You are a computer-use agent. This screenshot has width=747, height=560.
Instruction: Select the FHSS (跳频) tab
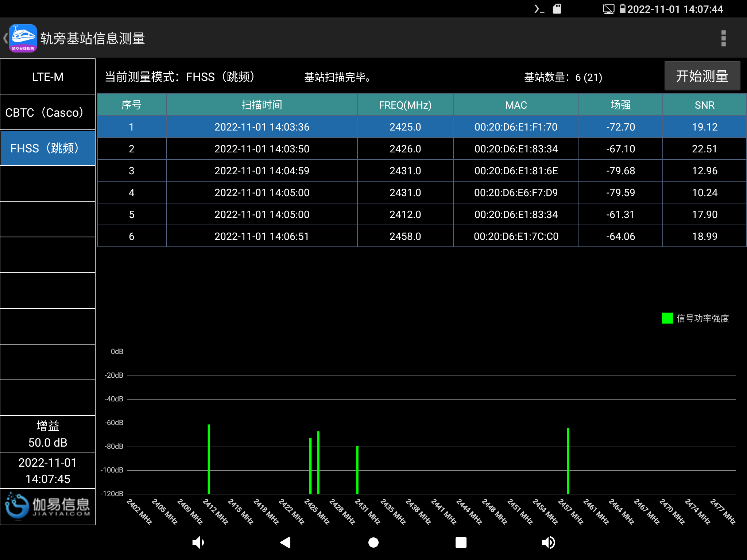(x=48, y=148)
